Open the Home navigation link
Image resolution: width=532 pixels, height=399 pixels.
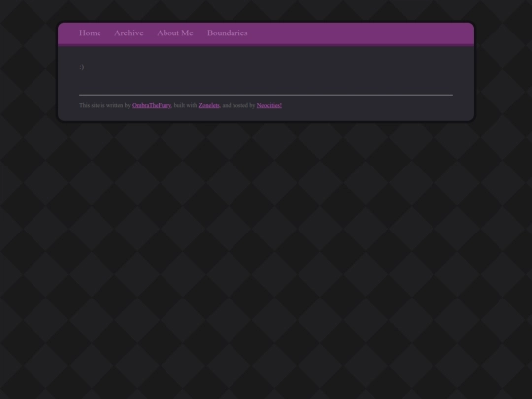point(90,33)
